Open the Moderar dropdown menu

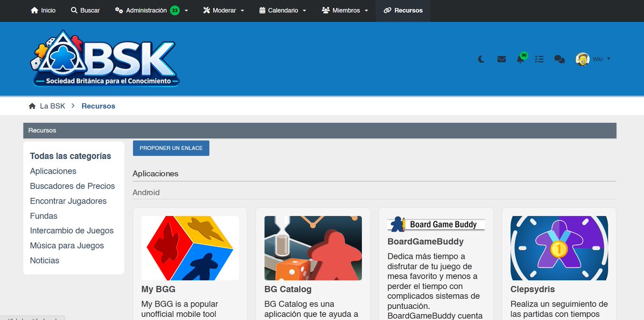pyautogui.click(x=223, y=10)
